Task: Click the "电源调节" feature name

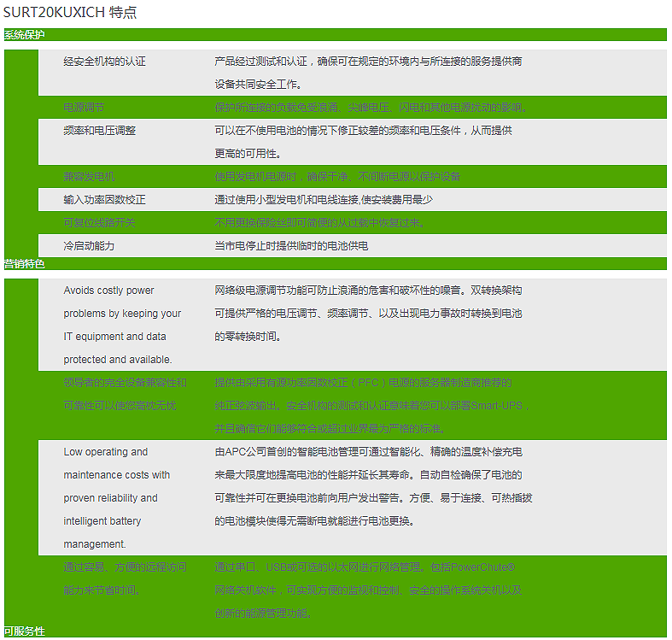Action: pos(84,108)
